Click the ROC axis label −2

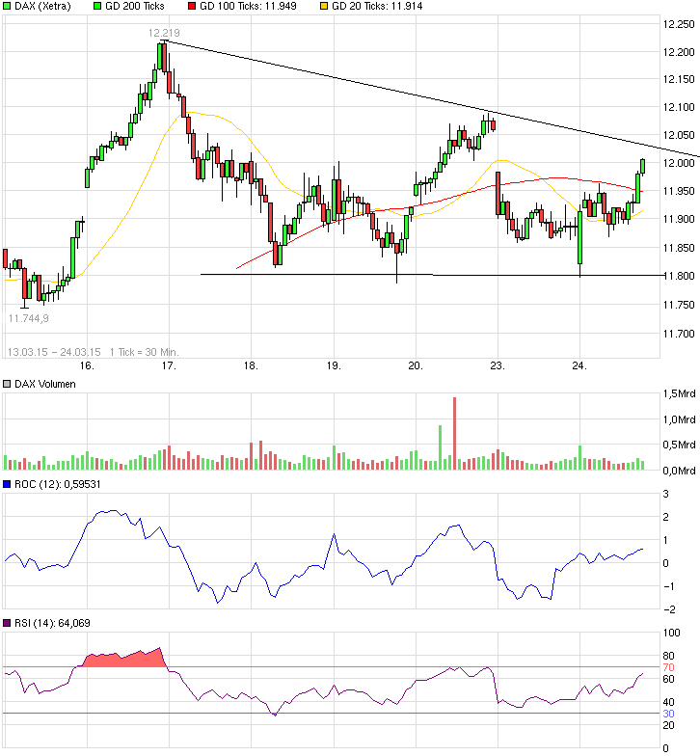[x=669, y=609]
